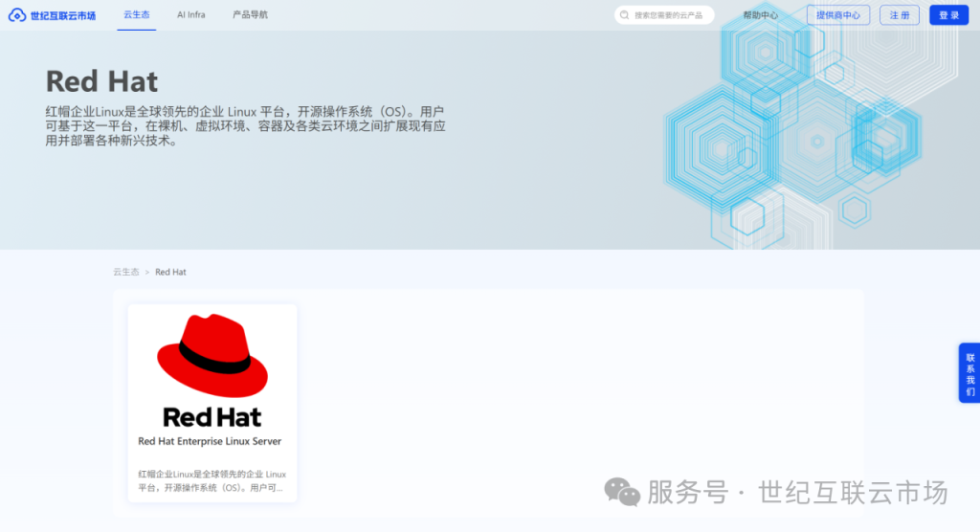Screen dimensions: 980x532
Task: Open the 帮助中心 link
Action: tap(761, 15)
